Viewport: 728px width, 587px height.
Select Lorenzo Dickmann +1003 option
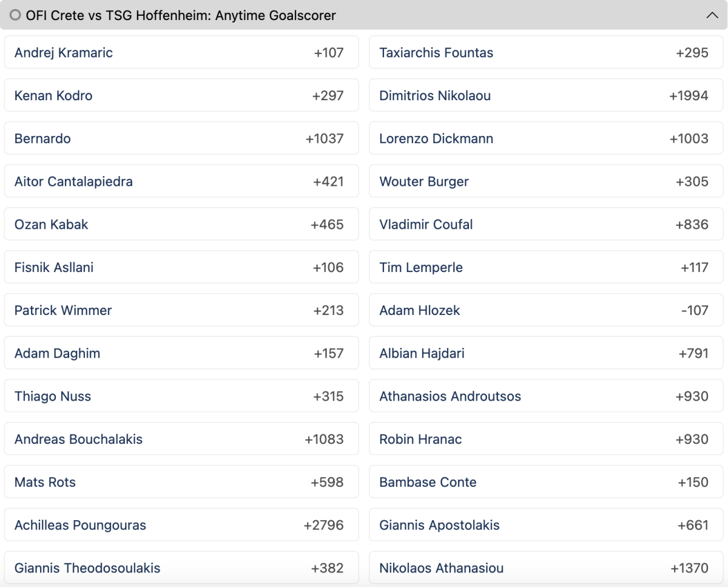pyautogui.click(x=546, y=138)
